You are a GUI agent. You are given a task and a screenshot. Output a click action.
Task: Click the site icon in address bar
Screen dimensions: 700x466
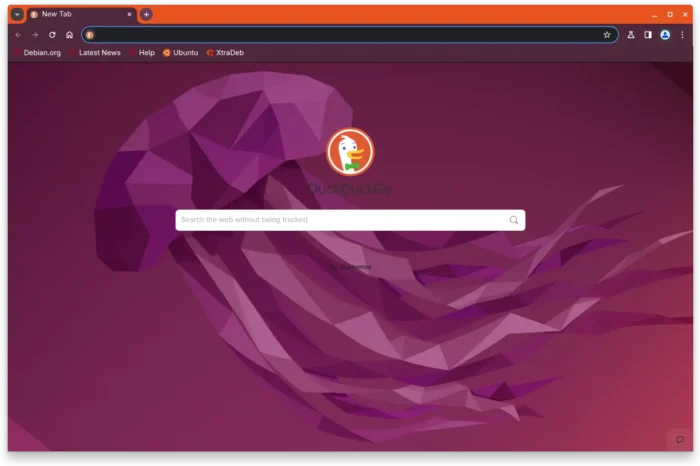click(x=90, y=35)
